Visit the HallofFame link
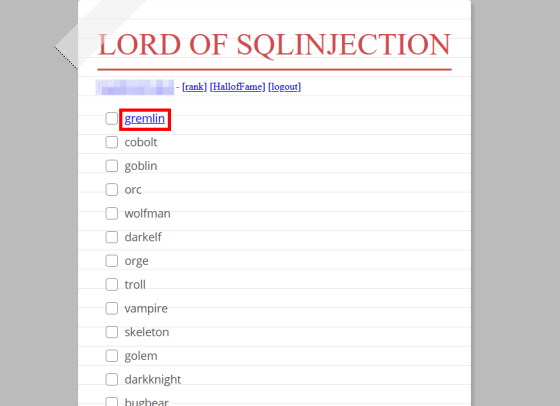The height and width of the screenshot is (406, 560). [238, 87]
